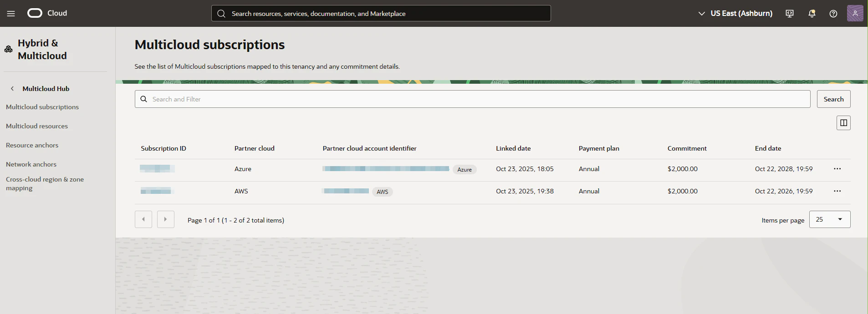Open the Azure subscription ID link

click(x=157, y=169)
